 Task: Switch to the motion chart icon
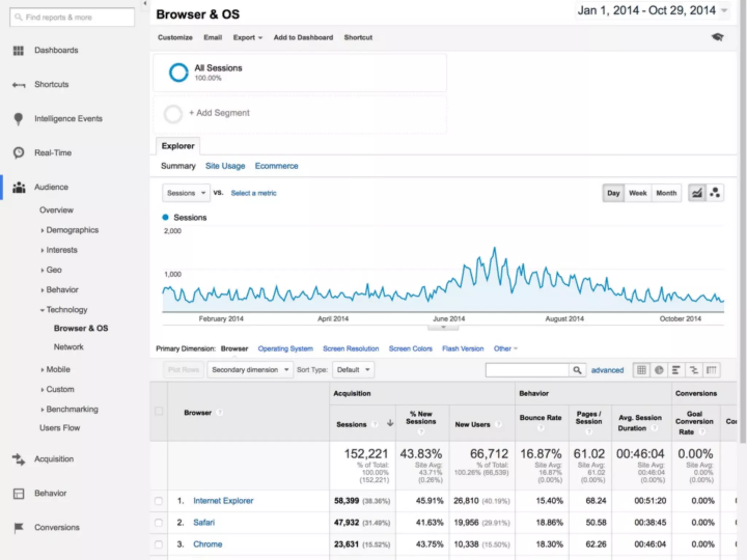pyautogui.click(x=715, y=193)
